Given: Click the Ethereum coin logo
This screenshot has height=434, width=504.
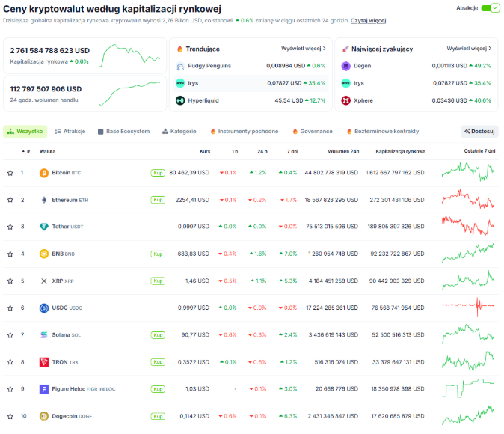Looking at the screenshot, I should click(x=43, y=200).
